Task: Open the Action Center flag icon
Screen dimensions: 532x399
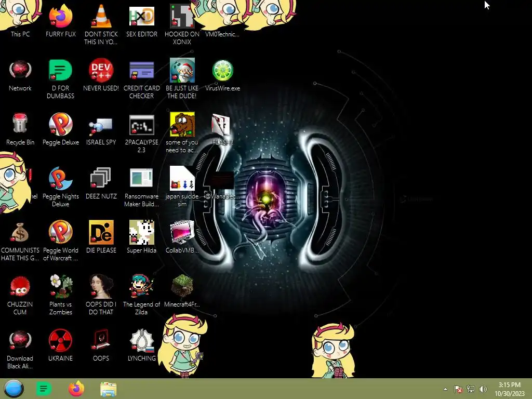Action: (458, 389)
